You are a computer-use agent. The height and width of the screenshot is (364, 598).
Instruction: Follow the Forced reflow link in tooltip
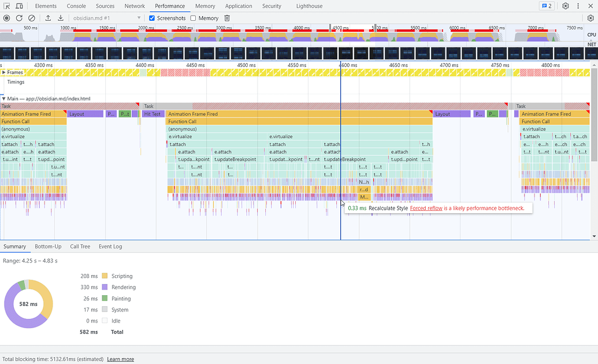click(426, 209)
